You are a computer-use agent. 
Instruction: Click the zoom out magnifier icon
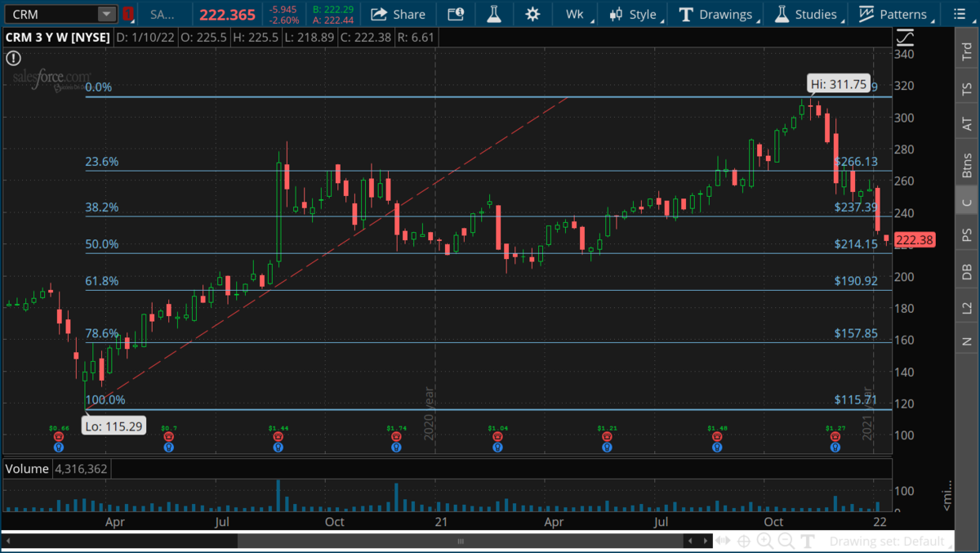click(786, 541)
